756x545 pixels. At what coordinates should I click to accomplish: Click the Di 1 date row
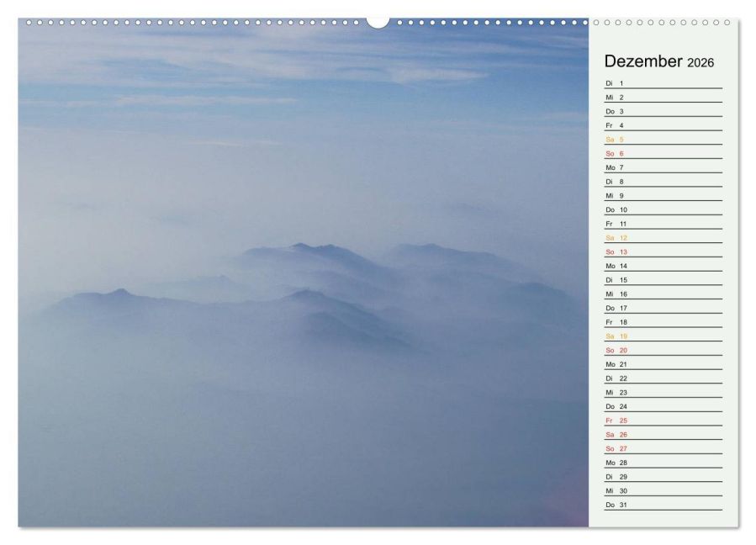click(x=662, y=83)
